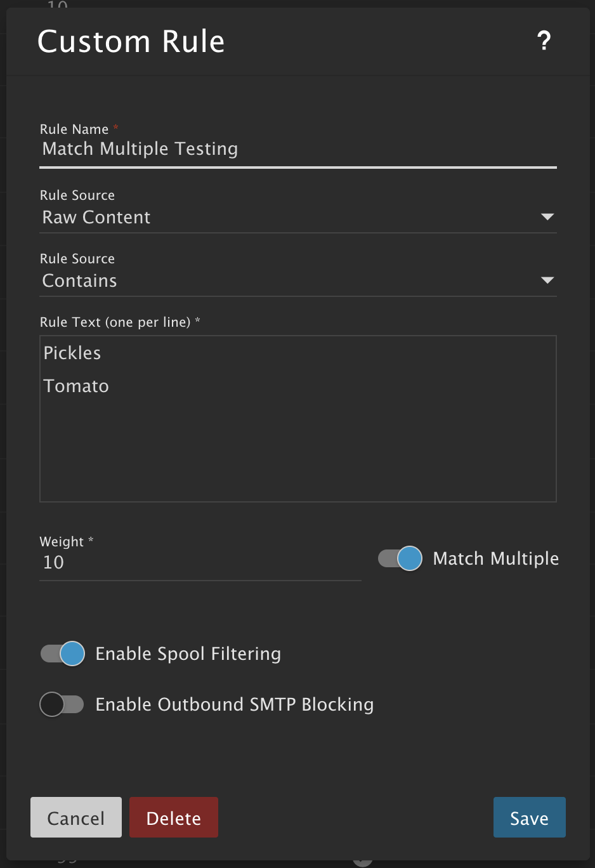Open the Contains match type dropdown
The width and height of the screenshot is (595, 868).
click(285, 281)
